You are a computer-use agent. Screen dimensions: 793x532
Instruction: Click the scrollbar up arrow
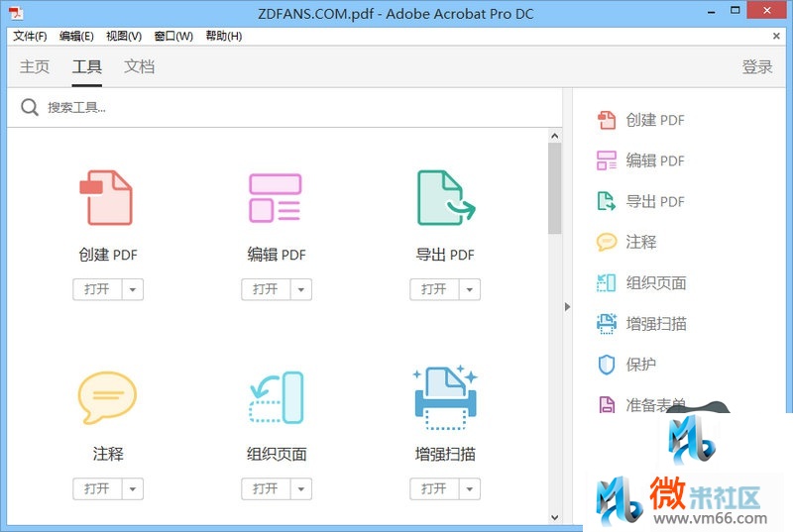pos(555,136)
